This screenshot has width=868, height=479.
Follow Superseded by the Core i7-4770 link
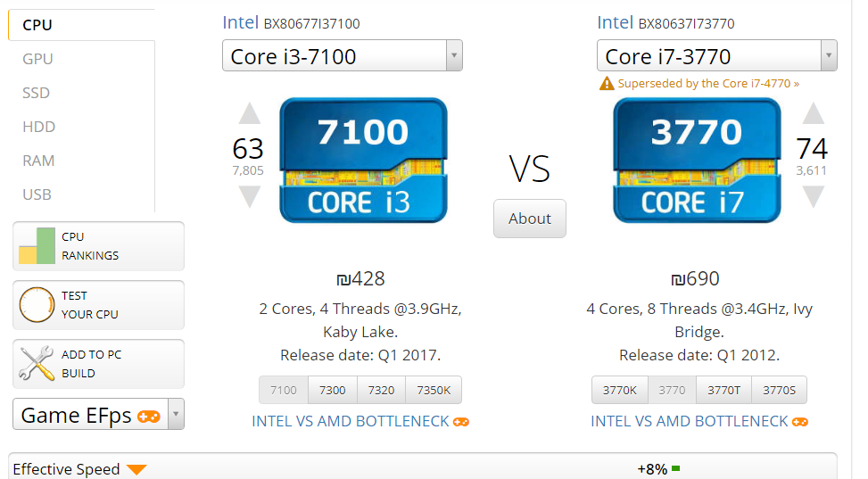(x=708, y=84)
